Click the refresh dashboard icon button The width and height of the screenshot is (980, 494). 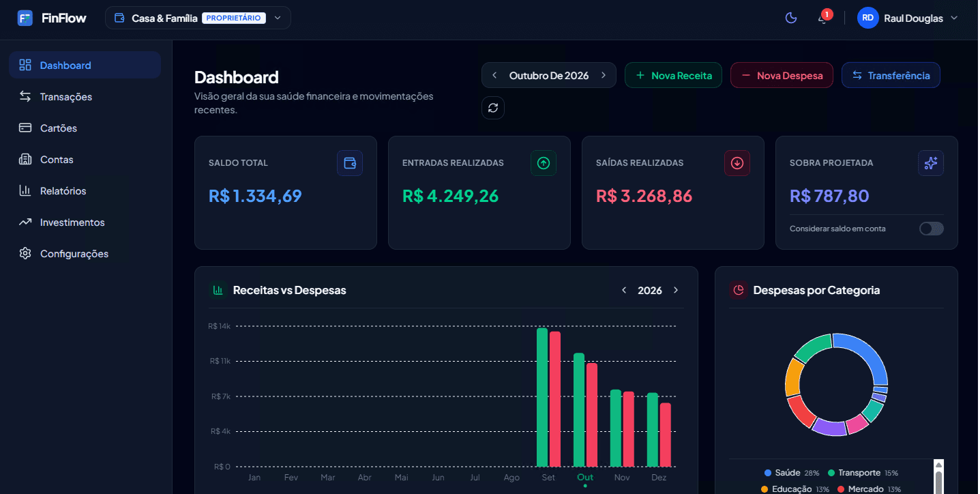coord(493,108)
